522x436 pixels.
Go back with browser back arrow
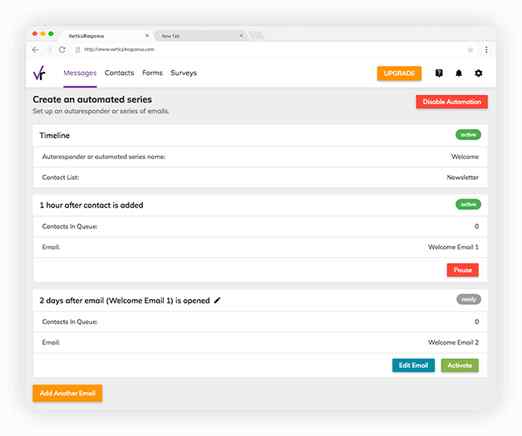[36, 50]
